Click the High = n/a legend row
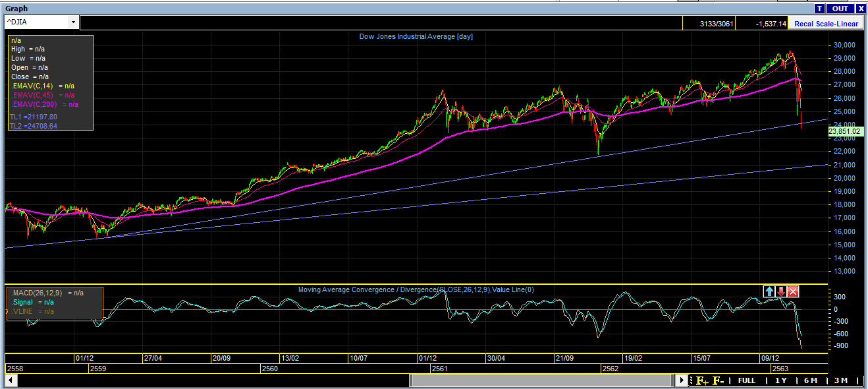Screen dimensions: 868x389 pyautogui.click(x=28, y=49)
